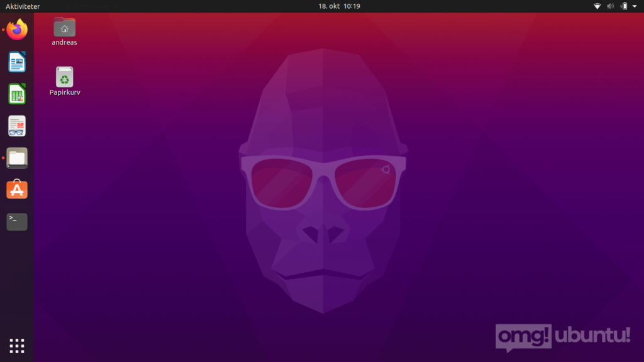Click the battery indicator icon

[x=625, y=6]
